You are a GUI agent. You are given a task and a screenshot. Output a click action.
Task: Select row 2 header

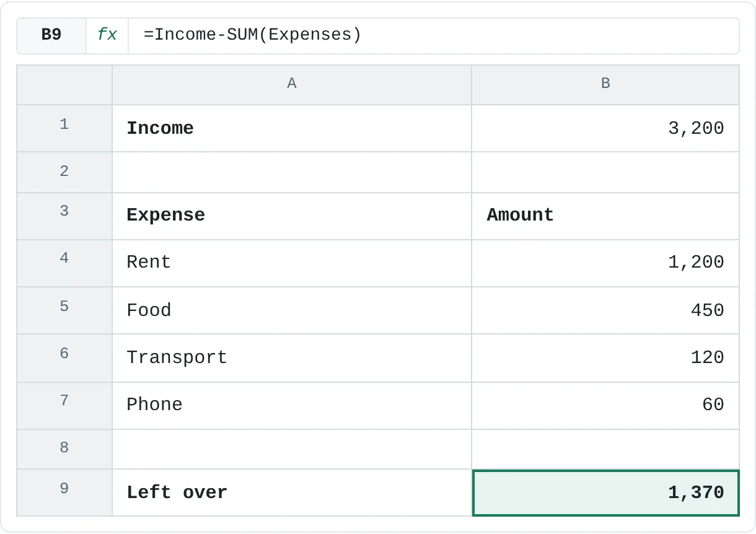(64, 172)
